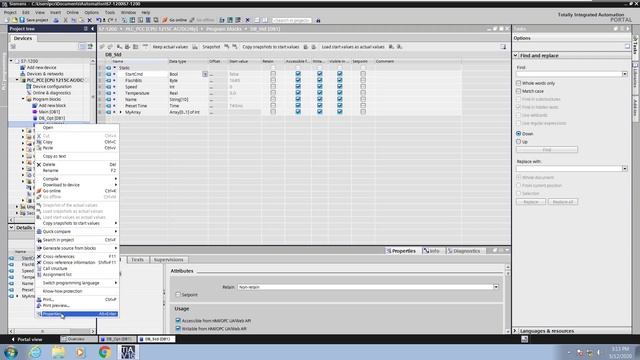
Task: Collapse the Project tree panel with the arrow icon
Action: point(93,29)
